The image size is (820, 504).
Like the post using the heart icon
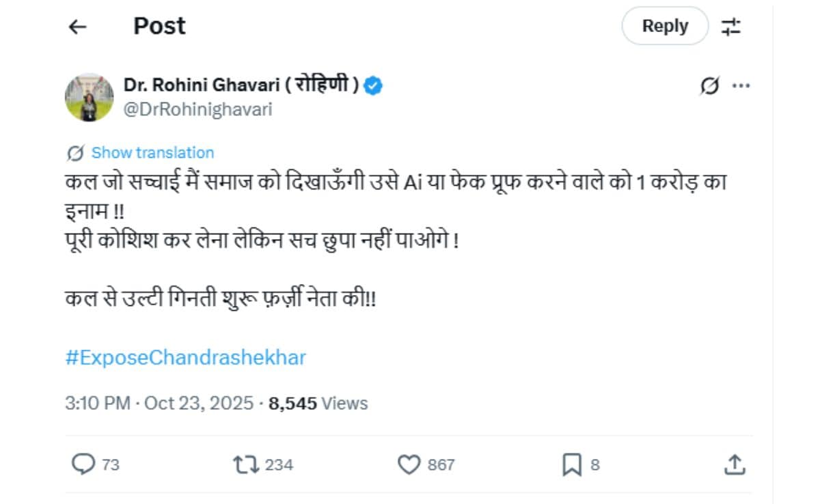pyautogui.click(x=409, y=465)
